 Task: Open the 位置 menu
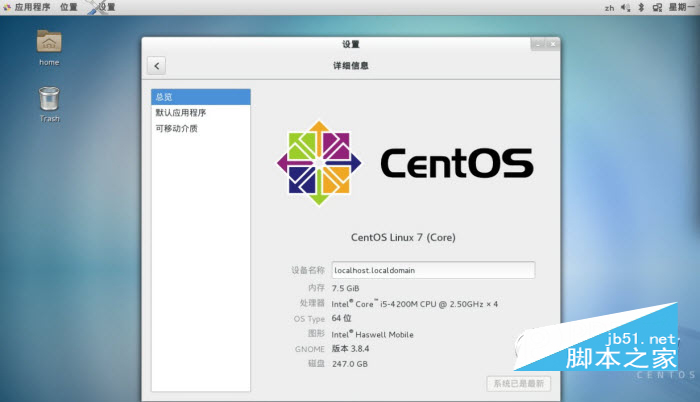pyautogui.click(x=69, y=7)
